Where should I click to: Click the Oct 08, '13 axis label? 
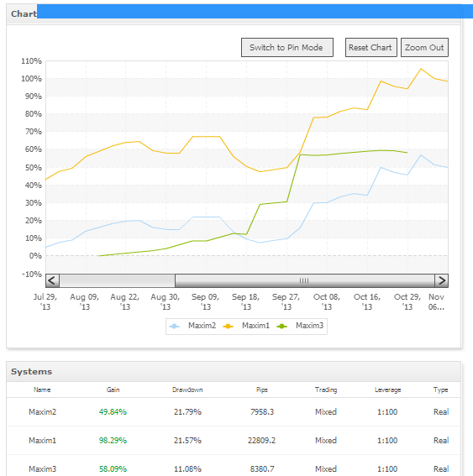327,301
